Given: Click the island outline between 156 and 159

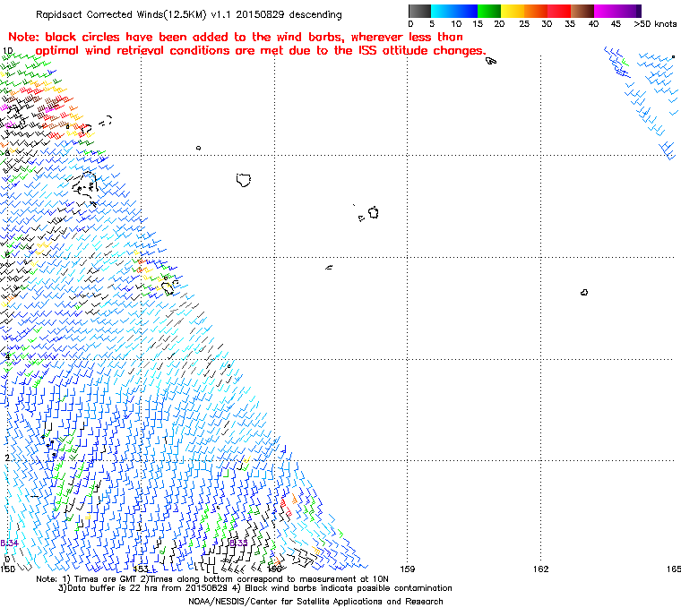Looking at the screenshot, I should pyautogui.click(x=374, y=212).
